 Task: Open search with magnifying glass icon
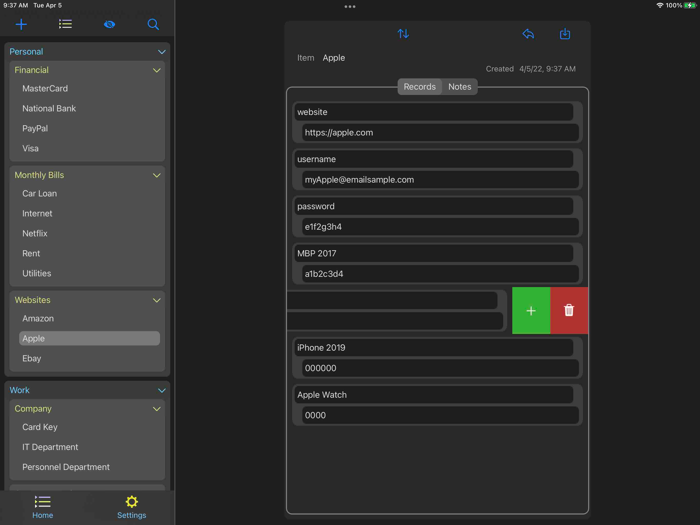pyautogui.click(x=153, y=24)
